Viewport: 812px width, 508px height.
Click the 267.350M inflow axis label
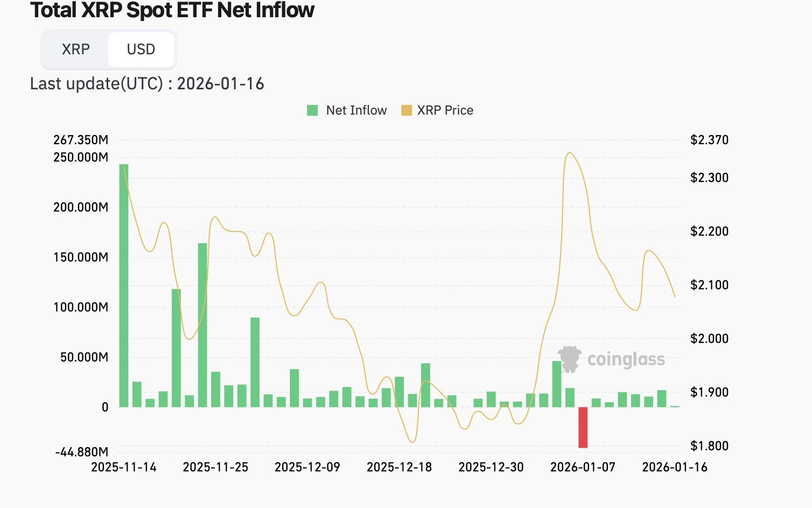(81, 140)
